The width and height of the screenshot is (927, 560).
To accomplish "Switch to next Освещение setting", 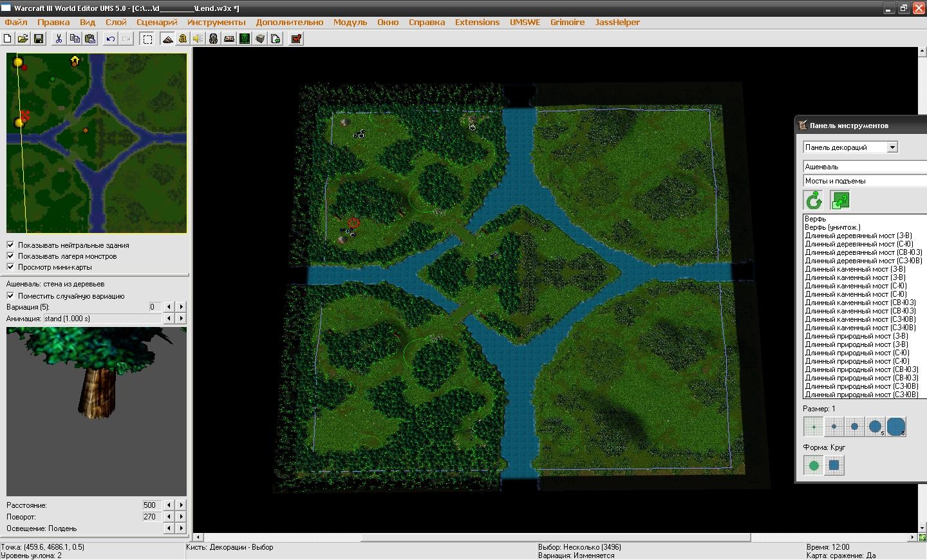I will [x=181, y=528].
